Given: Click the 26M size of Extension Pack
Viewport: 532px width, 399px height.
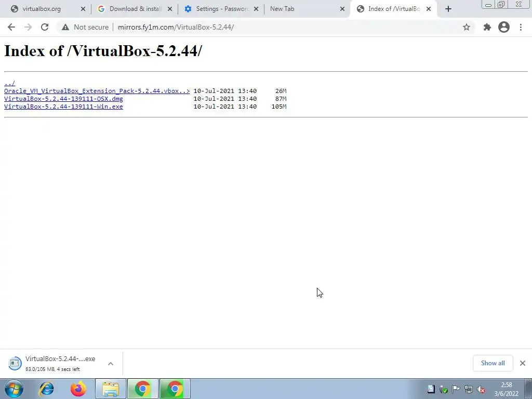Looking at the screenshot, I should coord(281,91).
